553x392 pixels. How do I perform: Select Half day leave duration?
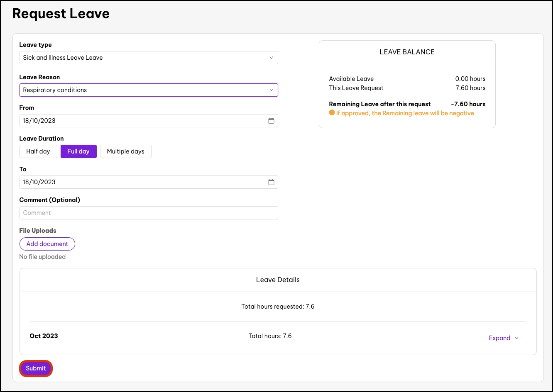38,151
